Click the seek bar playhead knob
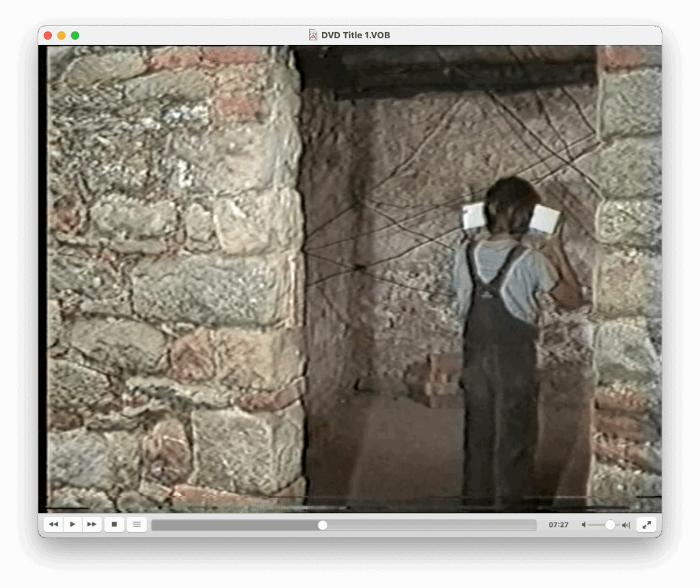The width and height of the screenshot is (700, 588). click(x=323, y=525)
